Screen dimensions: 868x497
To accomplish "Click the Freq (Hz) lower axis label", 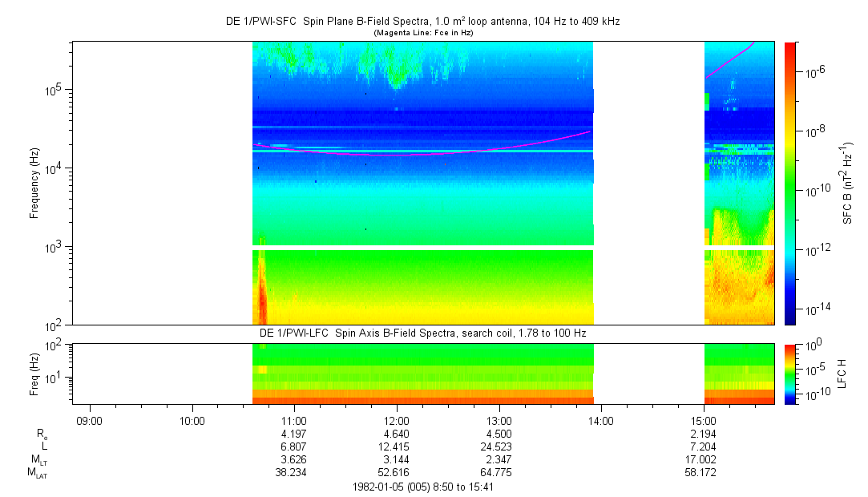I will coord(34,374).
